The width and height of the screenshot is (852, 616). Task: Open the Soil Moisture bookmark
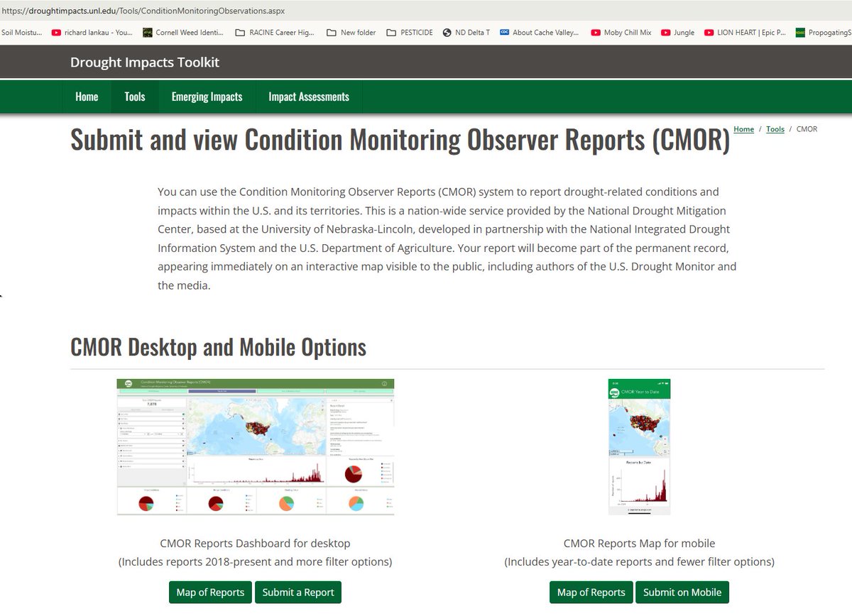pos(21,33)
